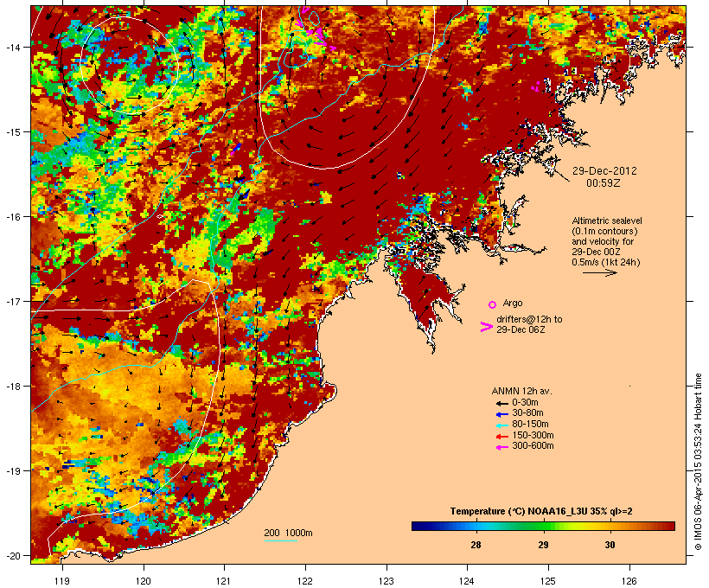Click the latitude axis label -14
The height and width of the screenshot is (588, 709).
(x=12, y=47)
